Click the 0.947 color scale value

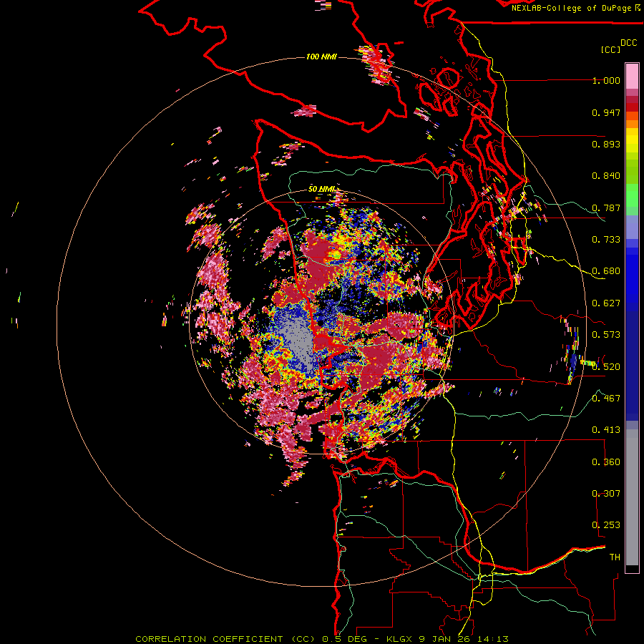point(606,112)
